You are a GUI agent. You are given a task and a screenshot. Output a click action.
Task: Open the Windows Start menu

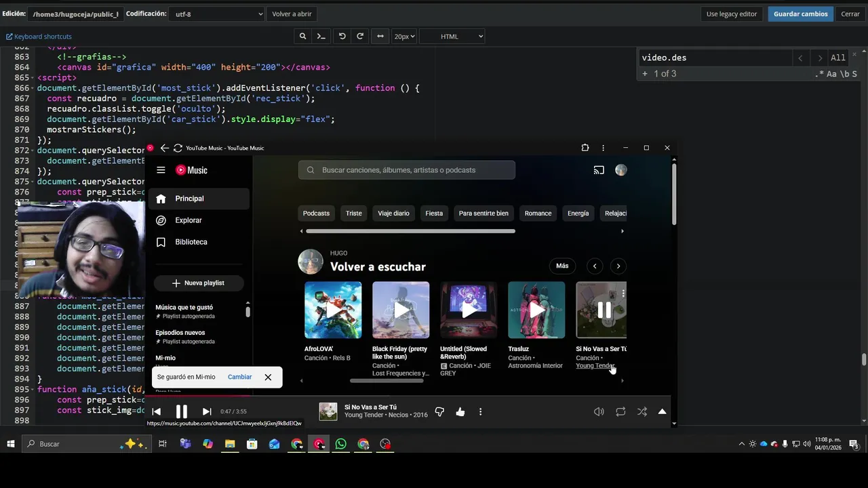tap(11, 444)
